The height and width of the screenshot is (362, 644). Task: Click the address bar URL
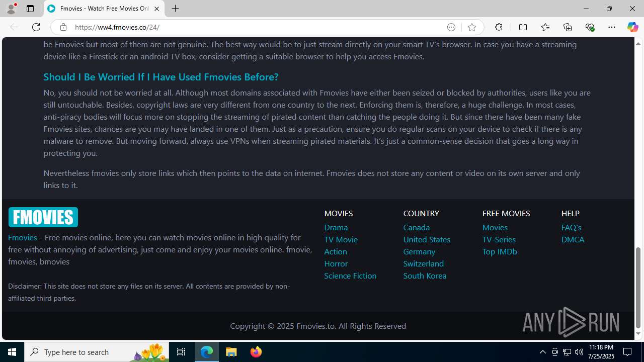[x=117, y=27]
